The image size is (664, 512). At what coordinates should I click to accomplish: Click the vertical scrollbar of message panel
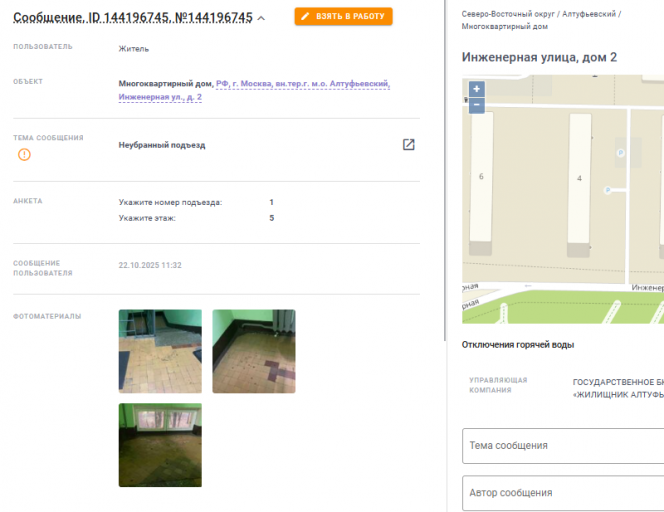coord(445,170)
